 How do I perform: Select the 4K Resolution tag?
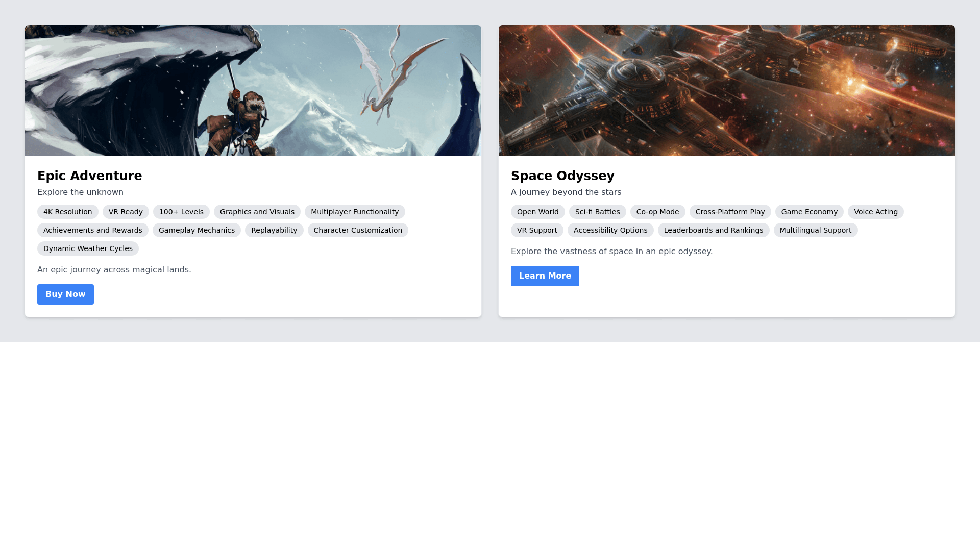pos(67,212)
